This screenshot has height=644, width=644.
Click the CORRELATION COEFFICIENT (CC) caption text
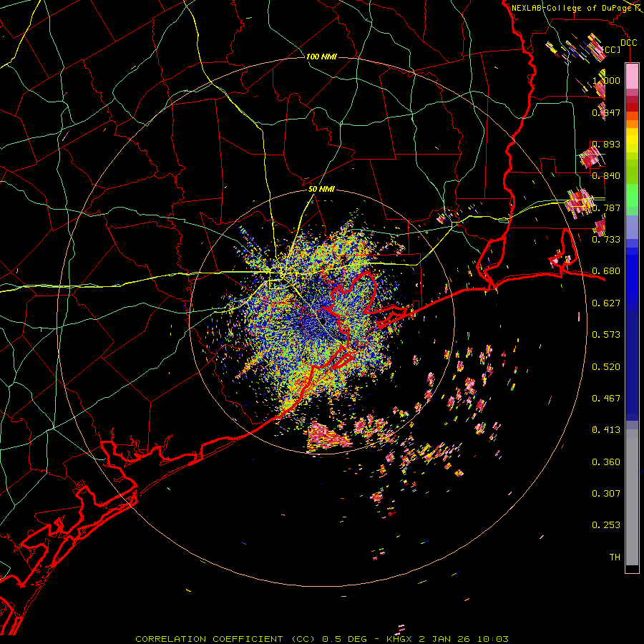[x=225, y=639]
